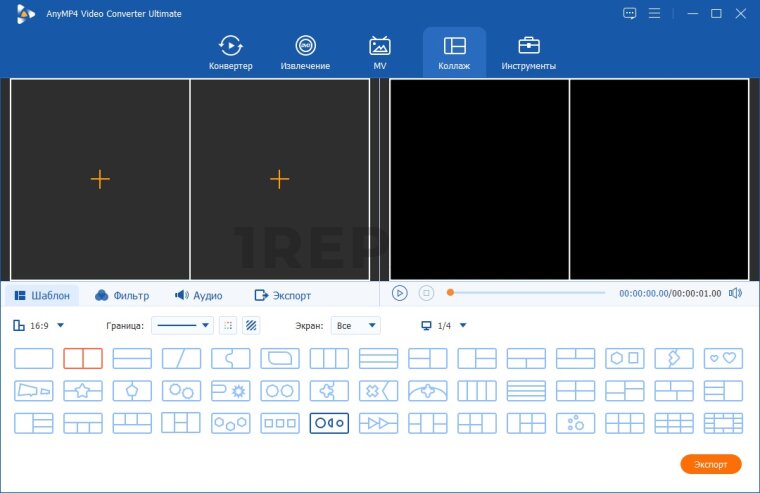This screenshot has width=760, height=493.
Task: Choose the heart-shaped collage template
Action: [x=723, y=358]
